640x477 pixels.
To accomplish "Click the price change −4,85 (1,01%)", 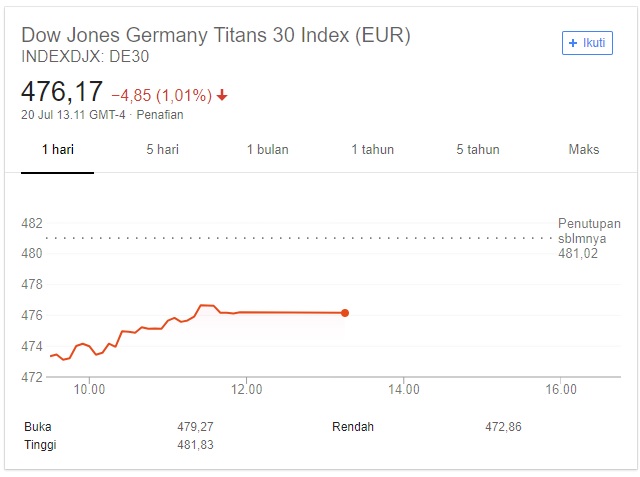I will tap(161, 96).
